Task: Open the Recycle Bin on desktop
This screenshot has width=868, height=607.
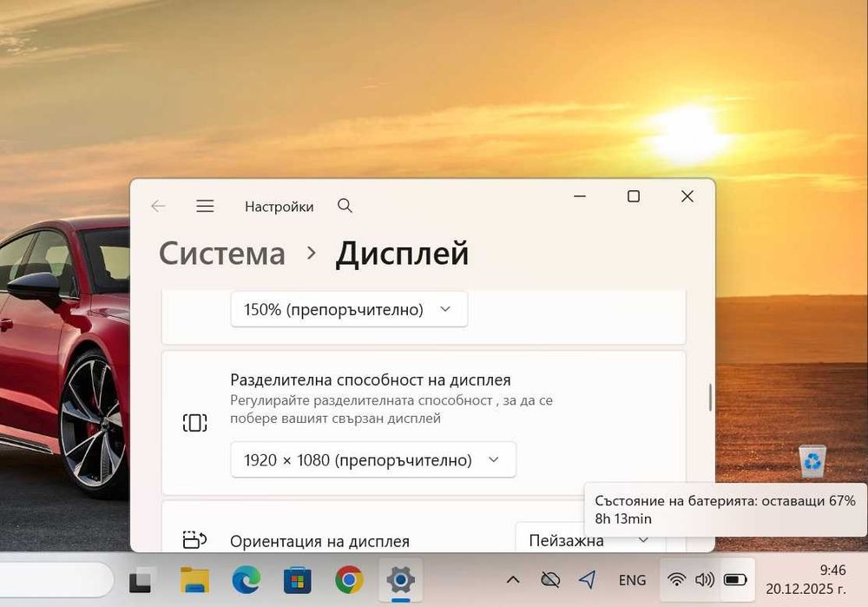Action: 812,461
